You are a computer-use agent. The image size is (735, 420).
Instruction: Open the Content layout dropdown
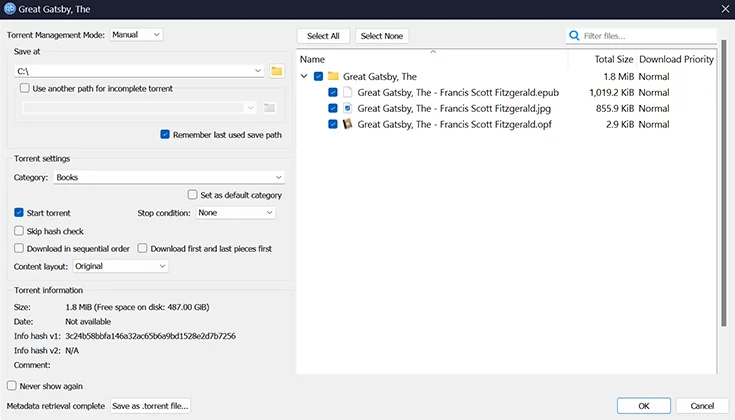coord(120,266)
